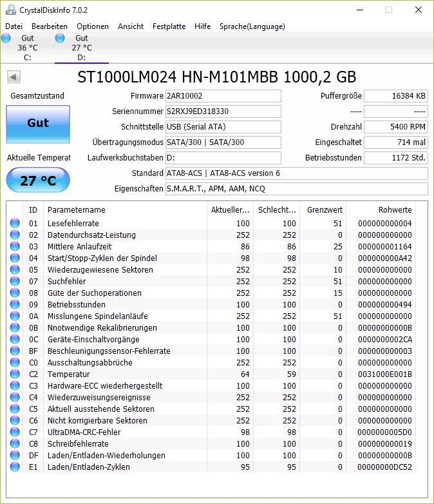The image size is (434, 504).
Task: Select the Schreibfehlerrate parameter name
Action: [x=78, y=444]
